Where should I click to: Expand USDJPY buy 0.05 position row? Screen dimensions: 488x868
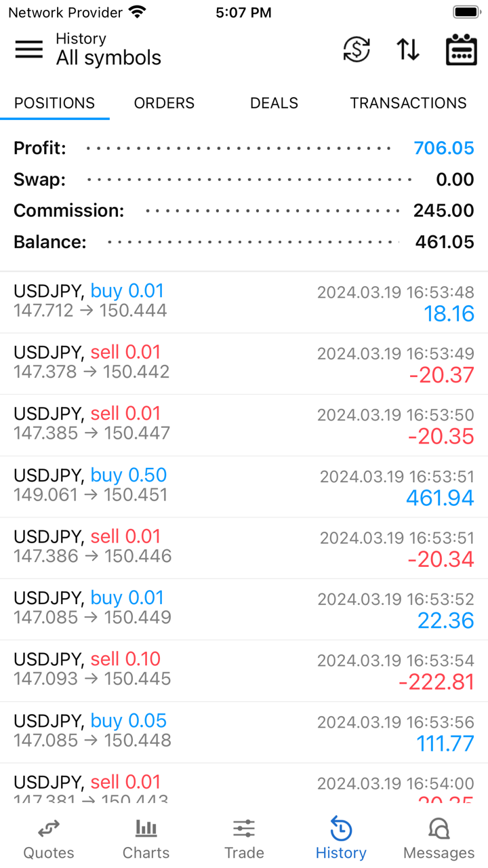tap(244, 732)
